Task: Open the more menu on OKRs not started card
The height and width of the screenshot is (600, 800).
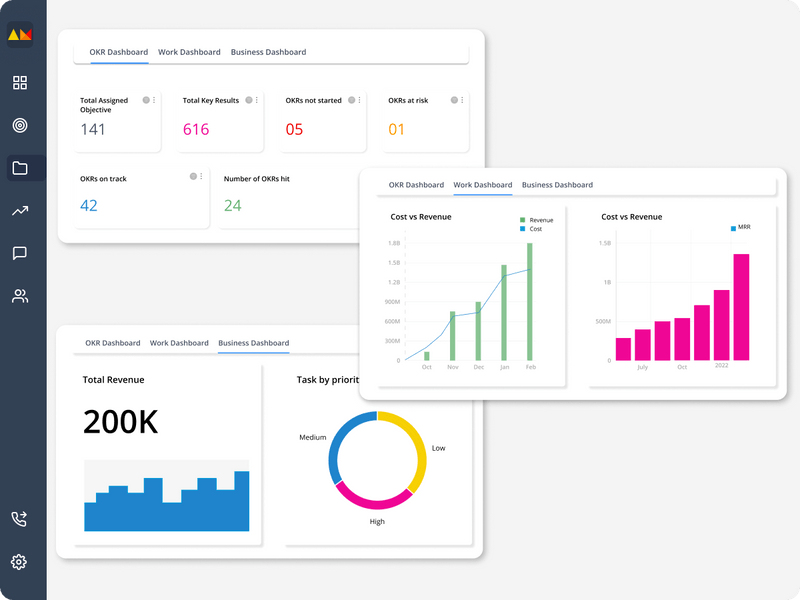Action: 359,100
